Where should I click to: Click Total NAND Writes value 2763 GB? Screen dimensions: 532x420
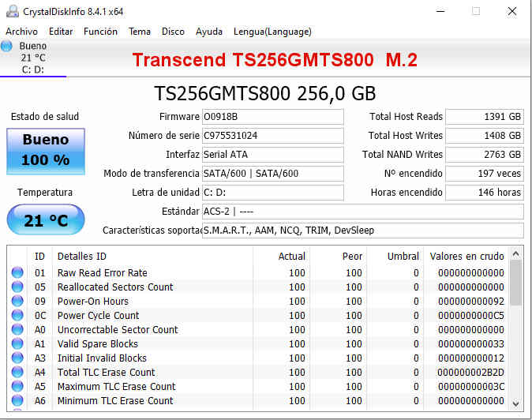[x=485, y=155]
